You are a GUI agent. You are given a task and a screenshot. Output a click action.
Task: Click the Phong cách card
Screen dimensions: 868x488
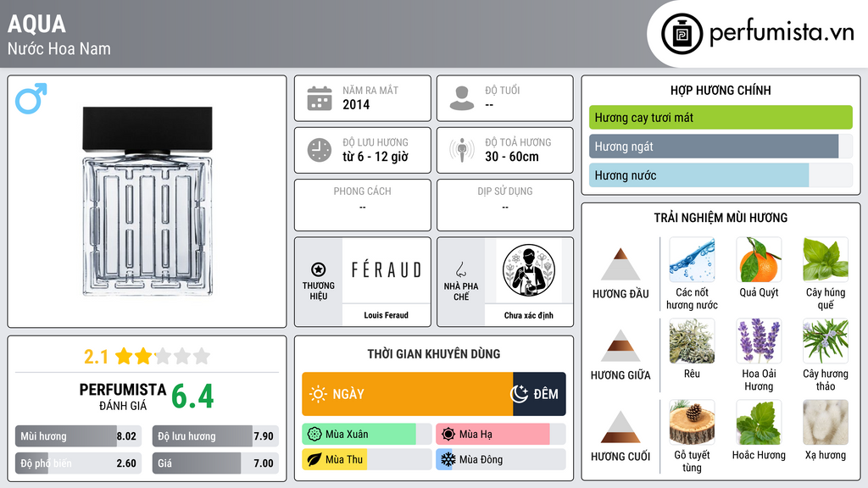(x=363, y=205)
